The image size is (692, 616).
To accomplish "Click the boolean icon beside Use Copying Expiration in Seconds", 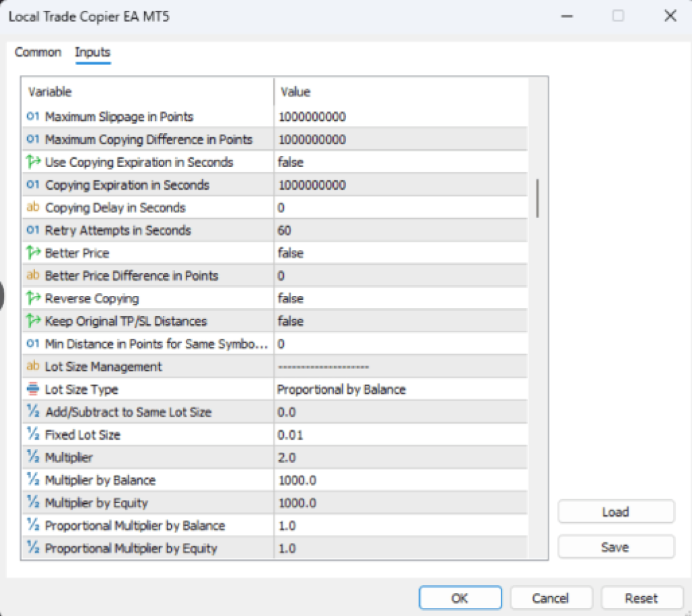I will [x=33, y=162].
